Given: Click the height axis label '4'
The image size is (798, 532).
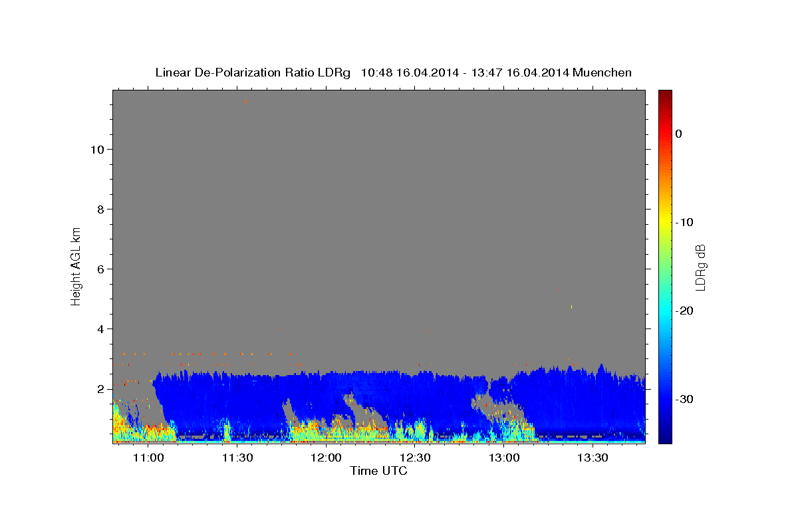Looking at the screenshot, I should point(100,329).
